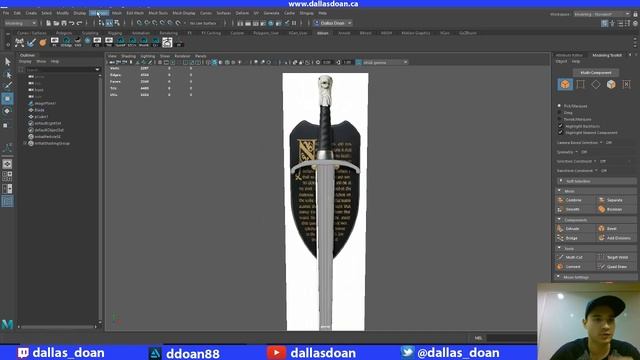Click the orange sphere shelf icon
640x360 pixels.
42,42
